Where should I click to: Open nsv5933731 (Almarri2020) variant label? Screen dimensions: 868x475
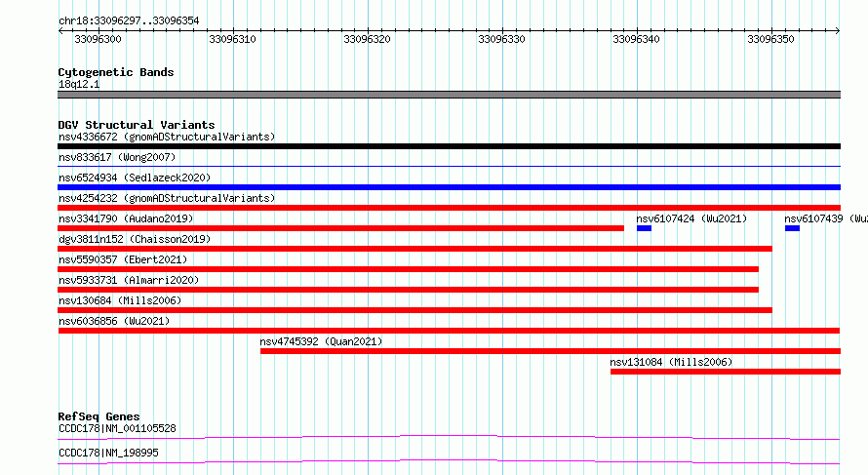click(129, 280)
